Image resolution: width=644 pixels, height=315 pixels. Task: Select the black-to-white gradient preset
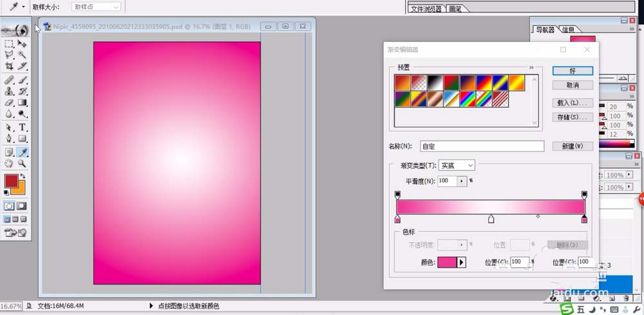(x=435, y=82)
